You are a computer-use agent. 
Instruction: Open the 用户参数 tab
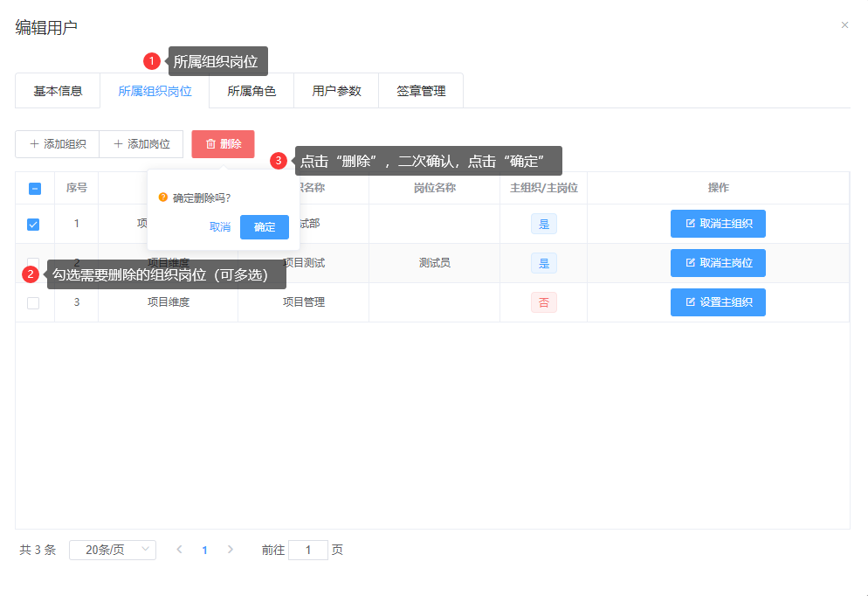tap(336, 91)
